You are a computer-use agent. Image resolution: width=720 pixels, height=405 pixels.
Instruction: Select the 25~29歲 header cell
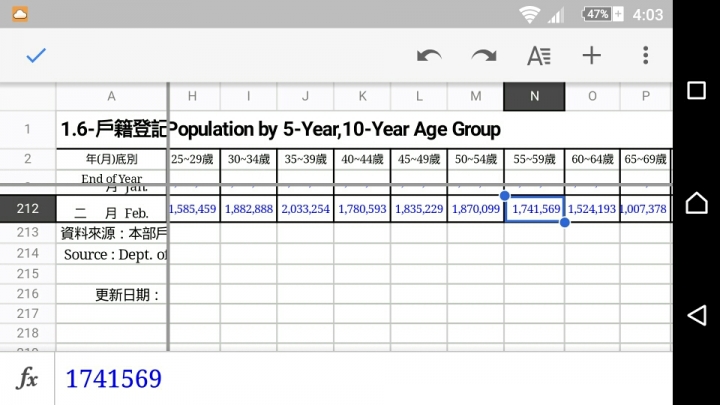(x=195, y=159)
